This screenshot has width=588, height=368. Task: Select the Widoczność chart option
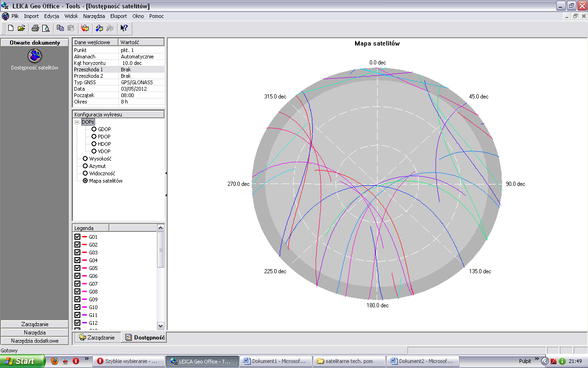click(x=85, y=173)
